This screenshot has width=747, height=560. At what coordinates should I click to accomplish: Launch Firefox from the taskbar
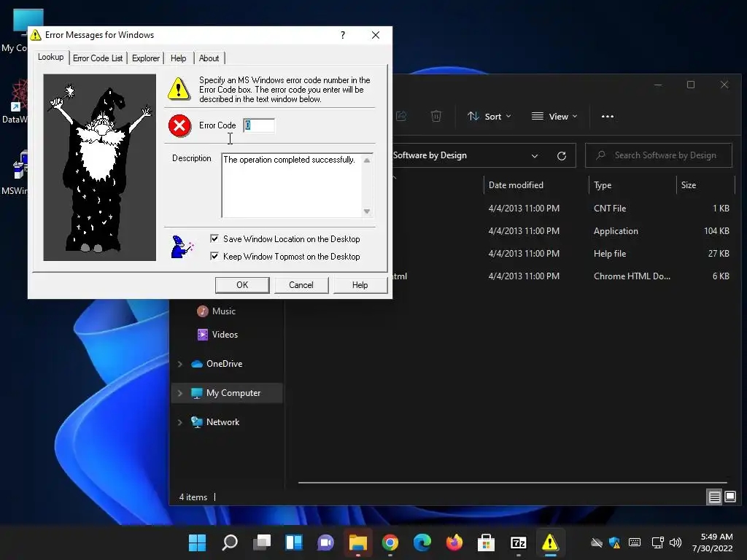[x=454, y=542]
